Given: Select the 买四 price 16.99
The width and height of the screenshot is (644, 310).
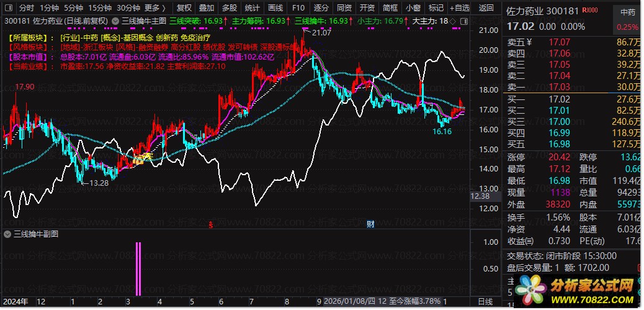Looking at the screenshot, I should (x=560, y=133).
